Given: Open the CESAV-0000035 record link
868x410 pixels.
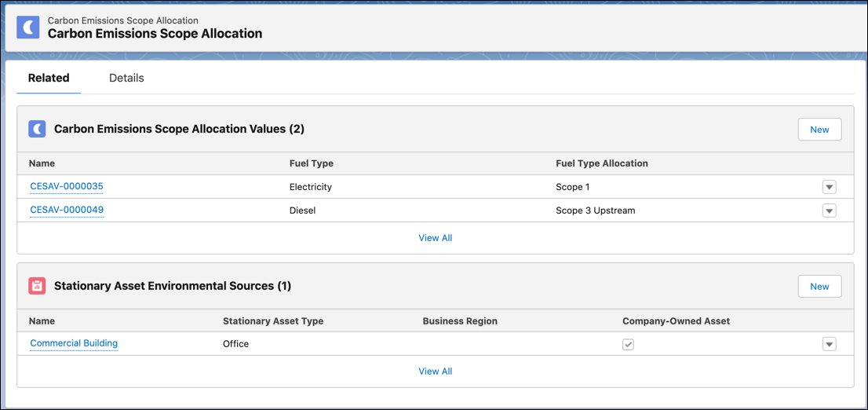Looking at the screenshot, I should click(67, 187).
